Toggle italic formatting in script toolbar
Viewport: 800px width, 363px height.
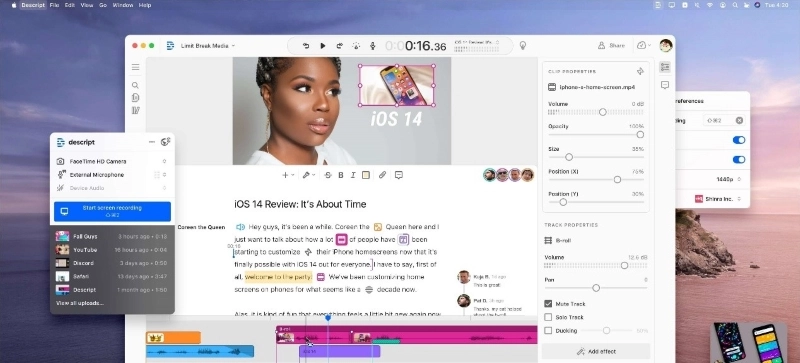click(353, 175)
